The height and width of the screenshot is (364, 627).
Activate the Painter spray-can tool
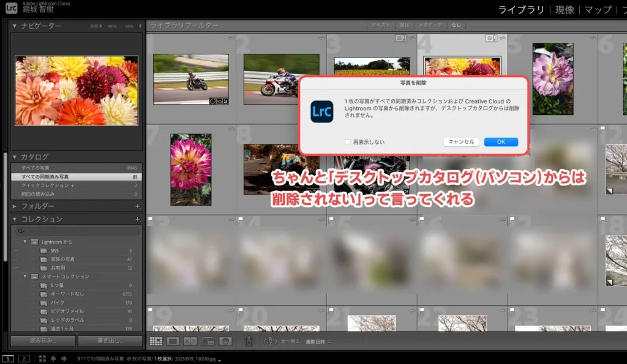249,341
